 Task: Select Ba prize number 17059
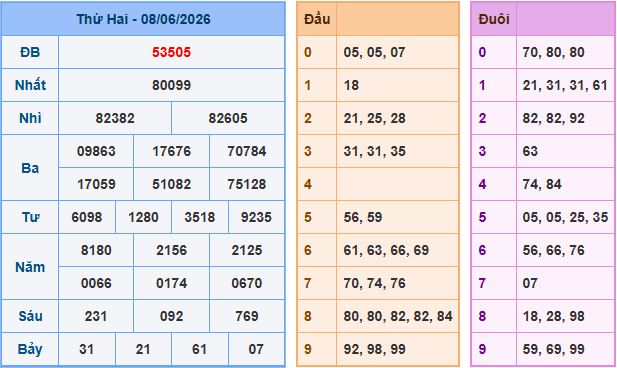click(96, 184)
